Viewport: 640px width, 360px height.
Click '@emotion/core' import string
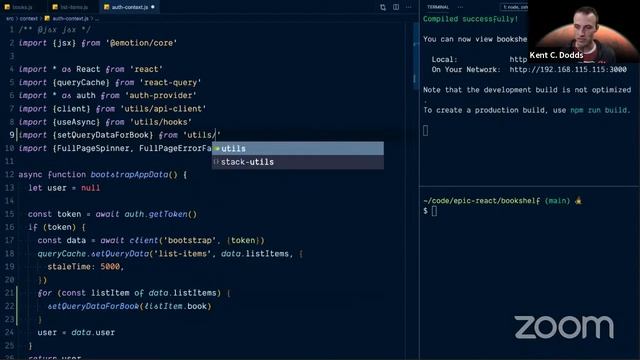pyautogui.click(x=141, y=43)
